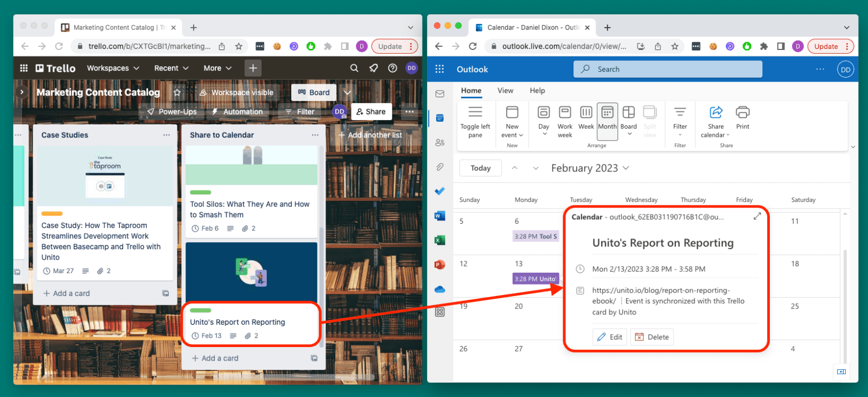Viewport: 868px width, 397px height.
Task: Click the Outlook app launcher grid icon
Action: tap(439, 69)
